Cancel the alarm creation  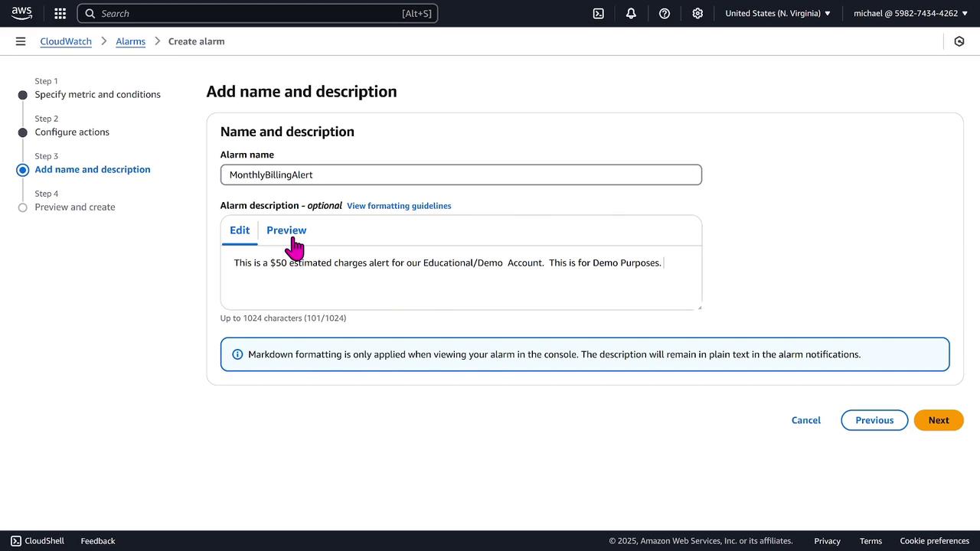click(x=805, y=420)
